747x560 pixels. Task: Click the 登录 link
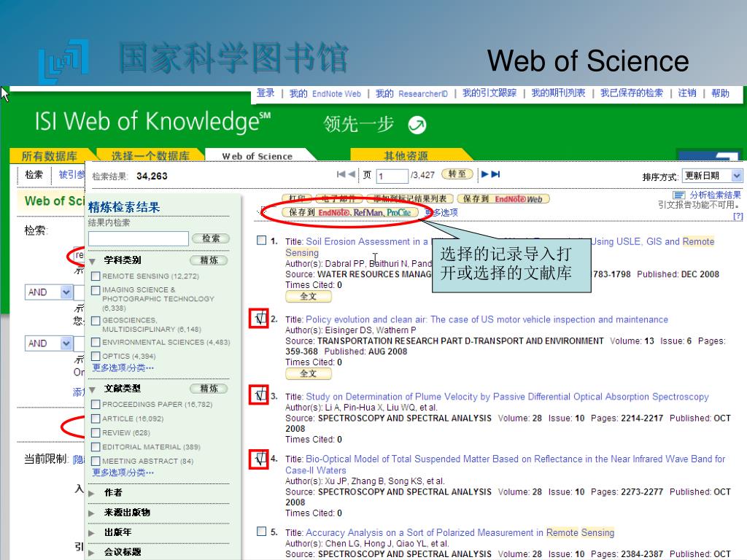pyautogui.click(x=266, y=93)
